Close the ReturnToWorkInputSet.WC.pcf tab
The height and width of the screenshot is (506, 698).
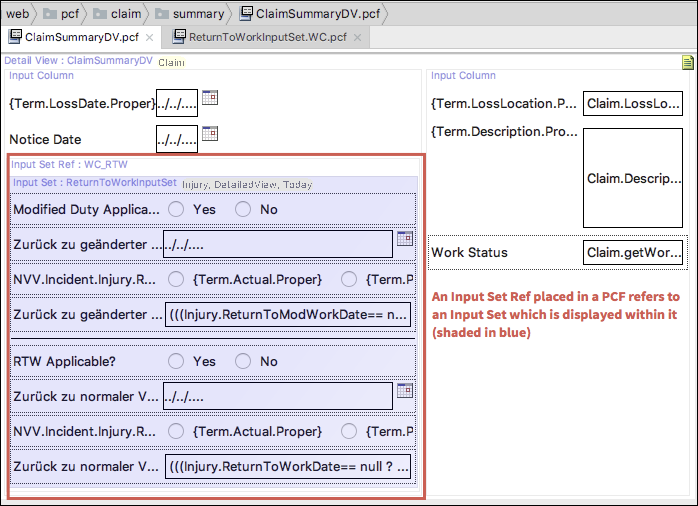358,38
